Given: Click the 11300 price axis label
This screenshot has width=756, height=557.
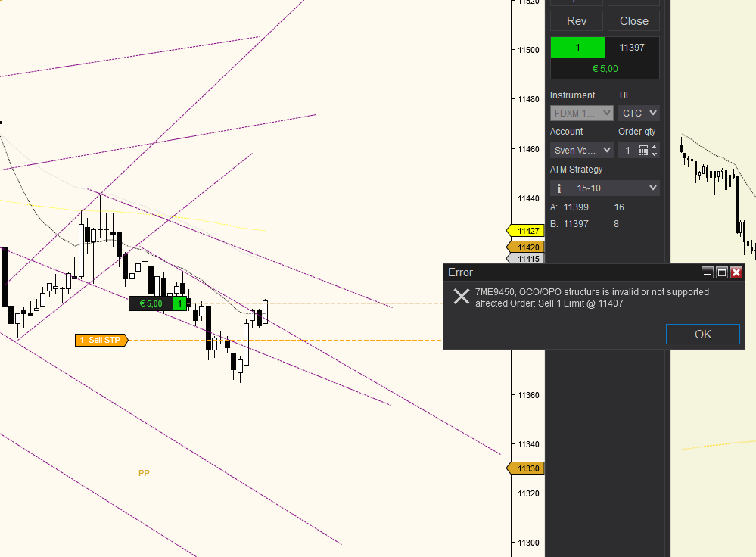Looking at the screenshot, I should click(528, 543).
